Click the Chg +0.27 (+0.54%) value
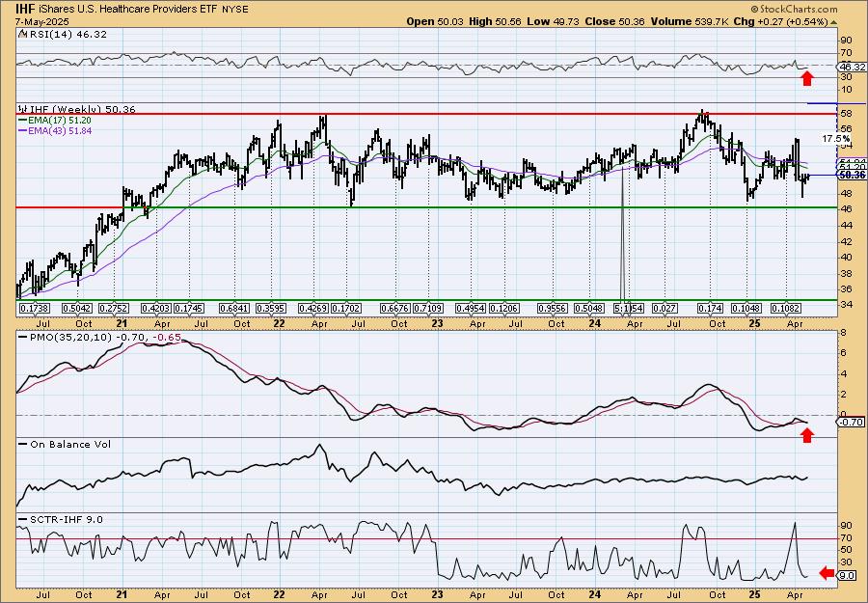This screenshot has width=868, height=603. click(780, 21)
